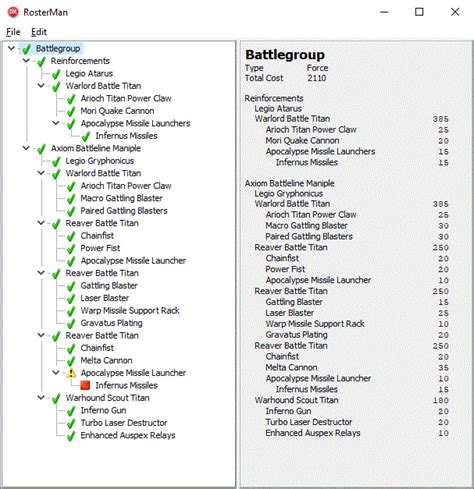Select Legio Atarus in the tree
Image resolution: width=474 pixels, height=489 pixels.
coord(89,73)
